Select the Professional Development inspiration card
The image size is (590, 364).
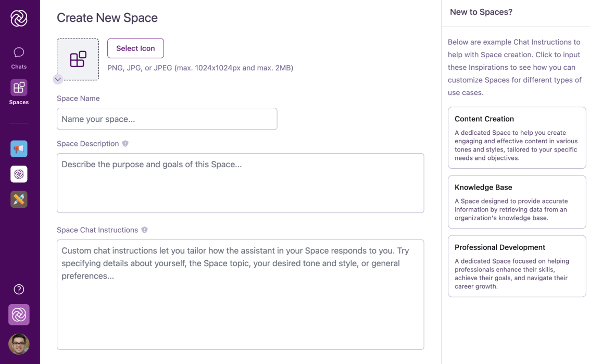point(517,266)
